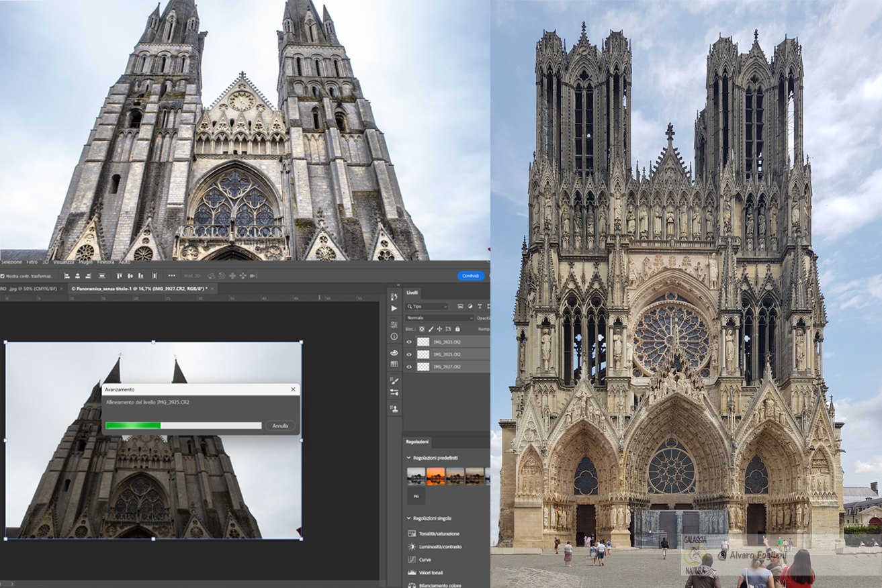Select the 3D orbit mode icon
The height and width of the screenshot is (588, 882).
(212, 276)
